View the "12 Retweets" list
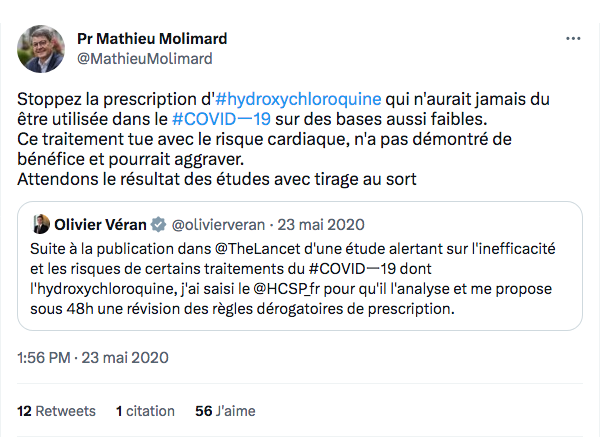This screenshot has height=437, width=601. 57,411
